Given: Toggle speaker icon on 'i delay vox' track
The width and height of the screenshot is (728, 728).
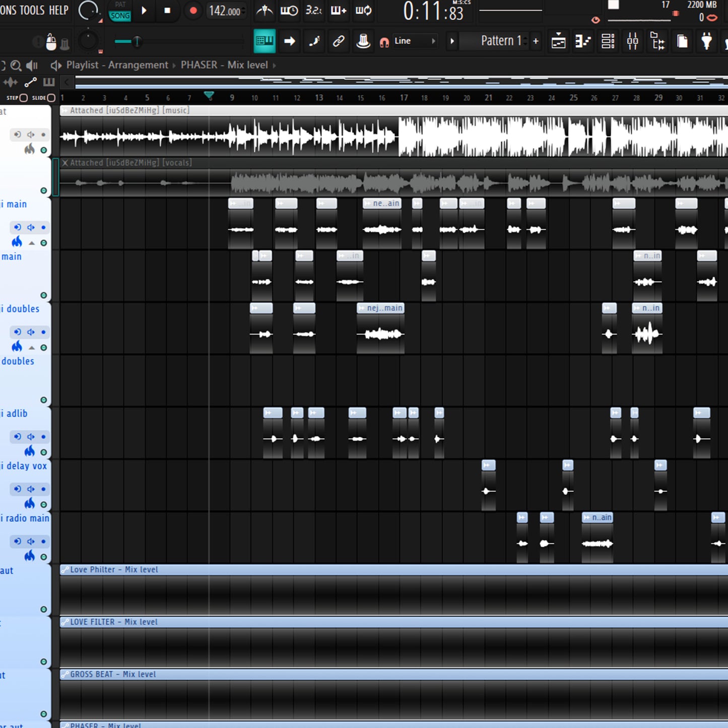Looking at the screenshot, I should (x=31, y=489).
